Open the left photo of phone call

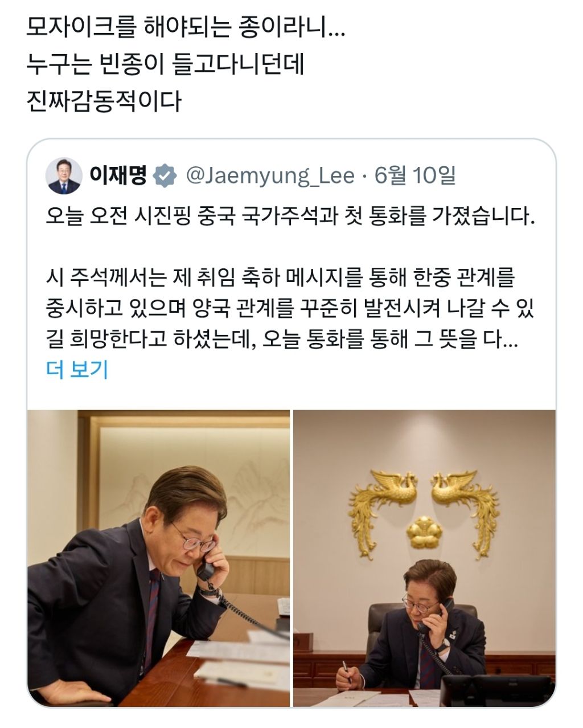point(158,558)
